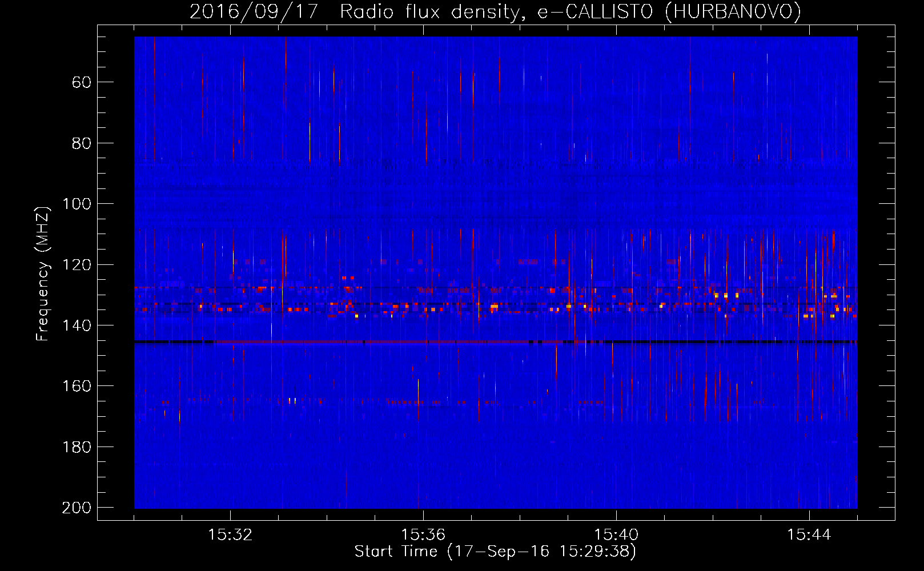The image size is (924, 571).
Task: Click the 120 MHz frequency tick label
Action: [77, 265]
